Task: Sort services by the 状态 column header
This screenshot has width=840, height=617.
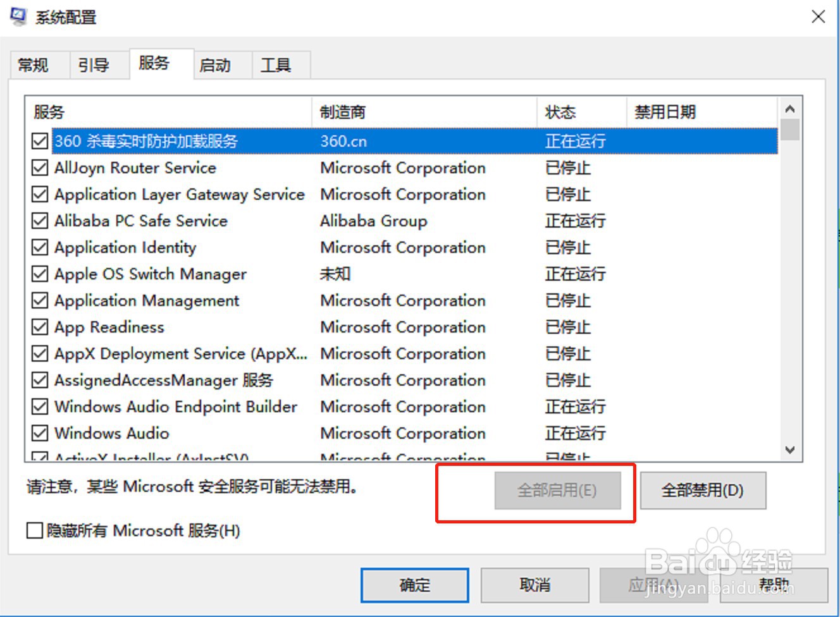Action: 560,112
